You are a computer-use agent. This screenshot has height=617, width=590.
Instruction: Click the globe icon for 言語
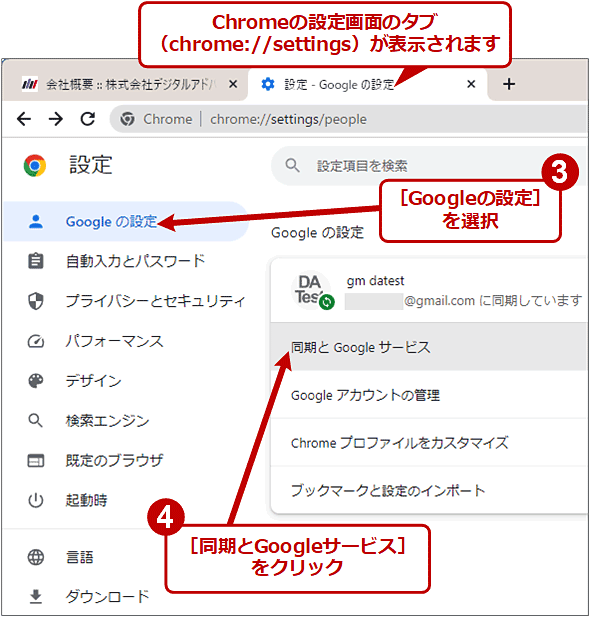click(36, 557)
